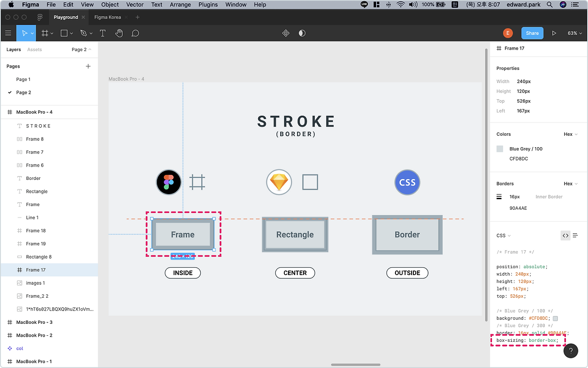588x368 pixels.
Task: Select the Frame tool in the toolbar
Action: point(45,33)
